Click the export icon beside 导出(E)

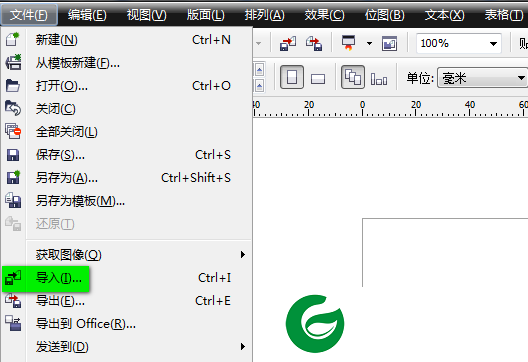(x=13, y=300)
